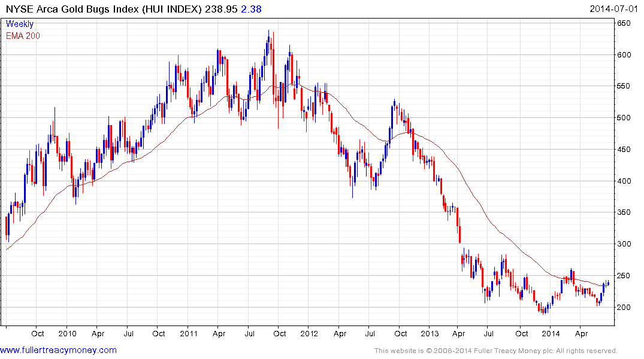
Task: Click the 2014 year label on time axis
Action: 551,333
